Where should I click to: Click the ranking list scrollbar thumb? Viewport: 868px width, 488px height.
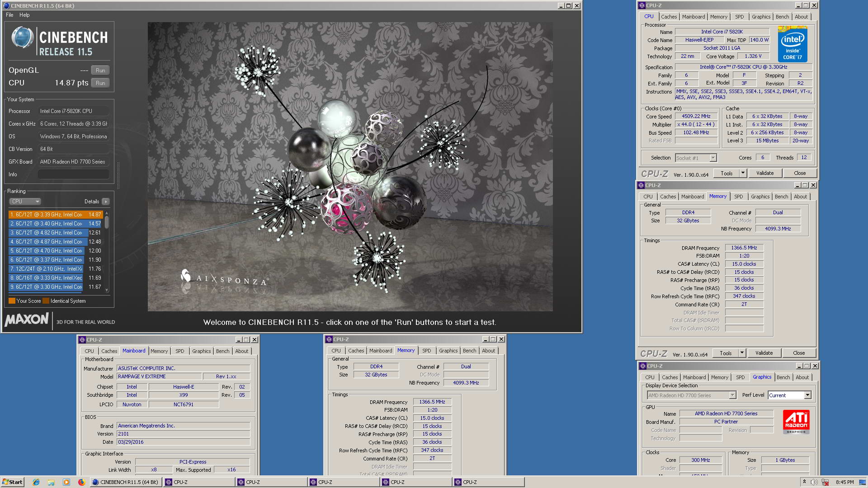[x=107, y=222]
